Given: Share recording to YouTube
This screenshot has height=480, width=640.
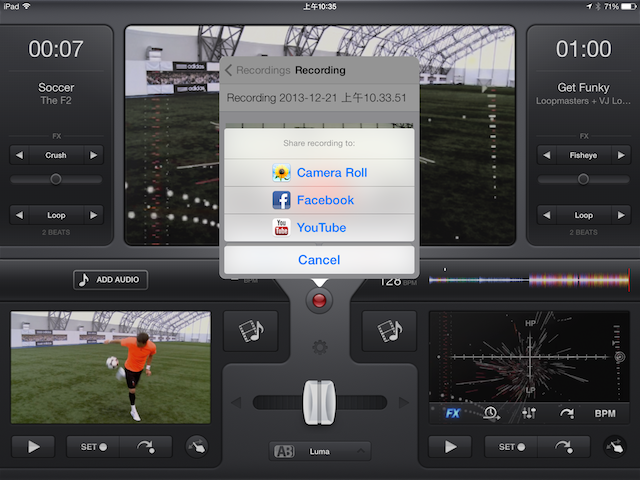Looking at the screenshot, I should (x=319, y=228).
